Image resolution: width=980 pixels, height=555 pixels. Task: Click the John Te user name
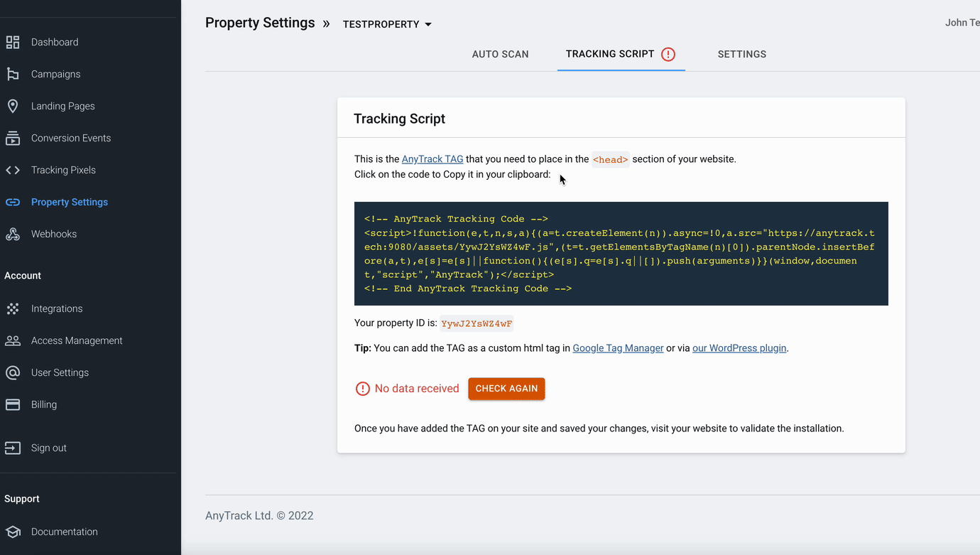point(962,23)
